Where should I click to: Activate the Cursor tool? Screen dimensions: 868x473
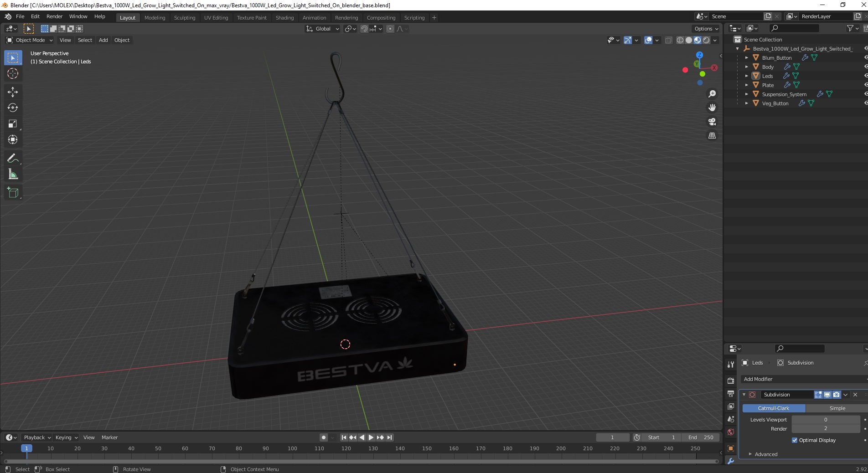pos(13,74)
